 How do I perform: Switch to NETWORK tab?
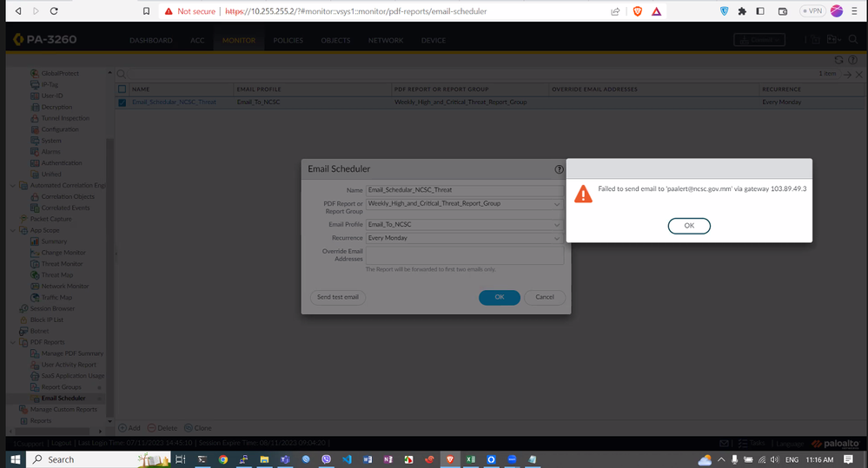tap(385, 41)
